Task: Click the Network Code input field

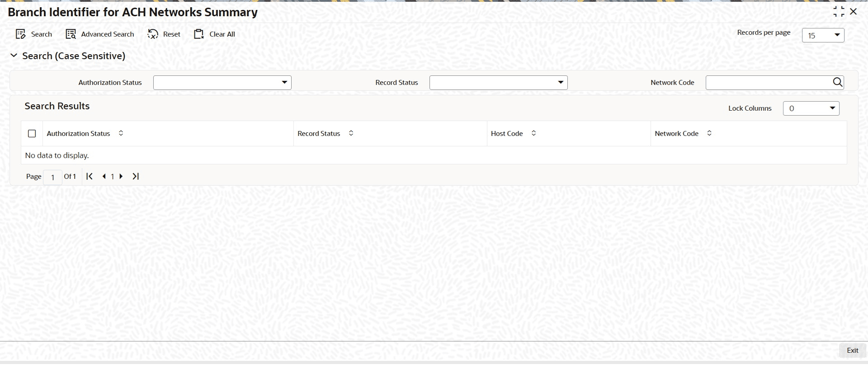Action: (769, 83)
